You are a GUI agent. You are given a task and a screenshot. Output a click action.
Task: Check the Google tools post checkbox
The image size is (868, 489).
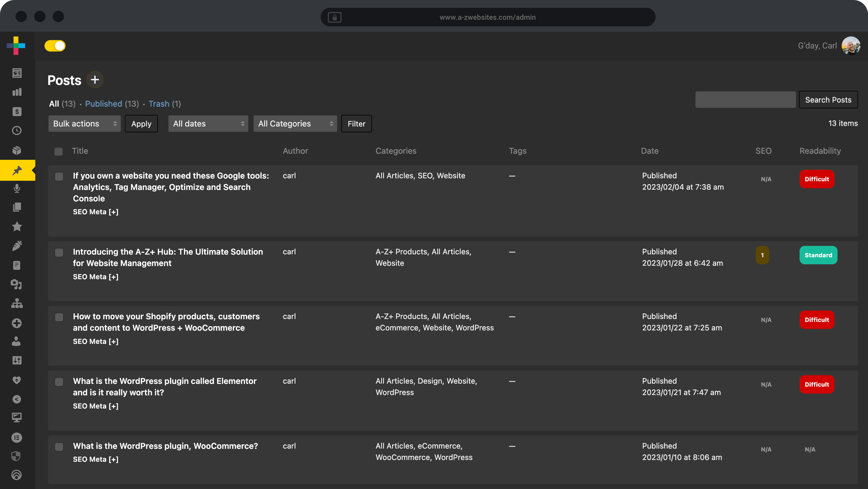59,177
